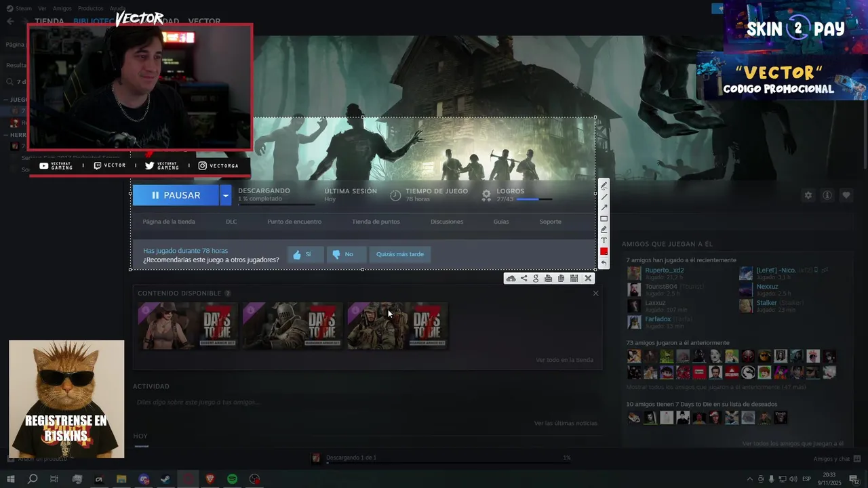The image size is (868, 488).
Task: Open Logros achievements progress
Action: (x=517, y=195)
